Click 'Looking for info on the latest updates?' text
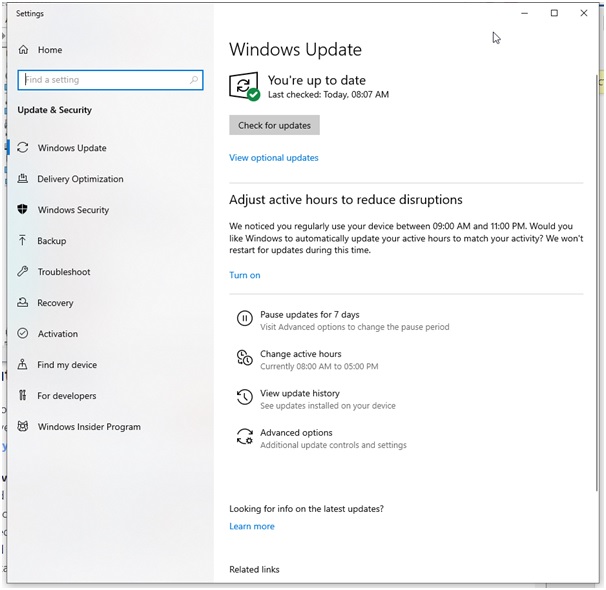The width and height of the screenshot is (606, 590). pyautogui.click(x=306, y=509)
